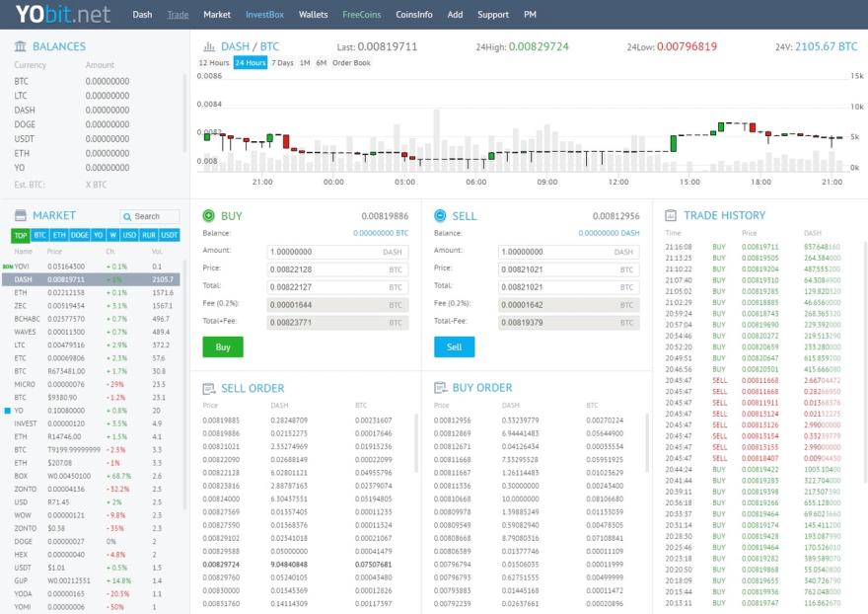Click the Market Search field
Image resolution: width=868 pixels, height=614 pixels.
(x=150, y=216)
